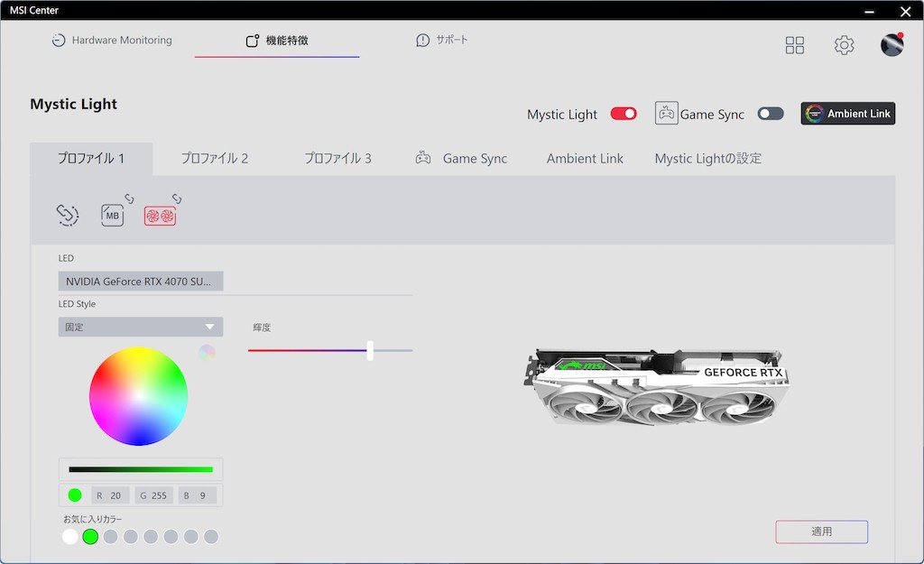
Task: Click the G value field
Action: [x=153, y=495]
